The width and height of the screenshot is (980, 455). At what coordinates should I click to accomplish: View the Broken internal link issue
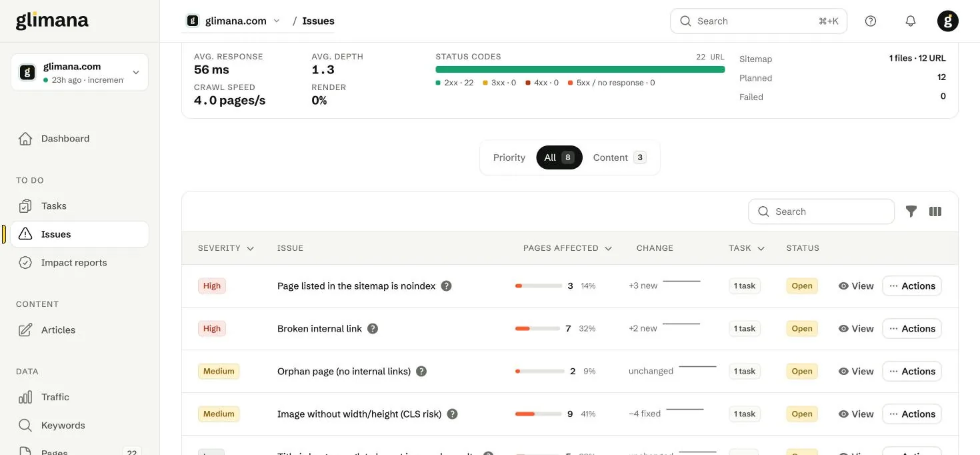click(856, 328)
